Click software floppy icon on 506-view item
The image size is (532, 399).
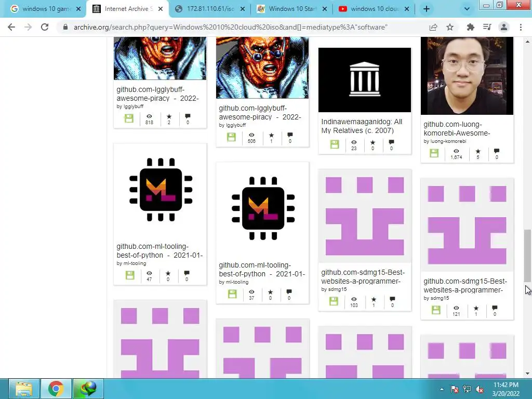click(x=231, y=137)
